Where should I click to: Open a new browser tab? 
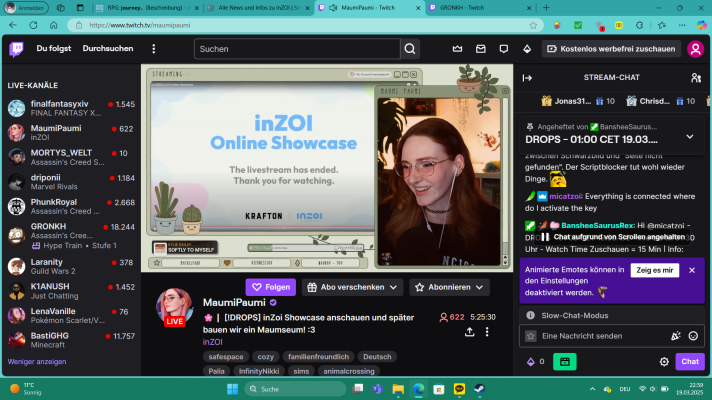546,8
